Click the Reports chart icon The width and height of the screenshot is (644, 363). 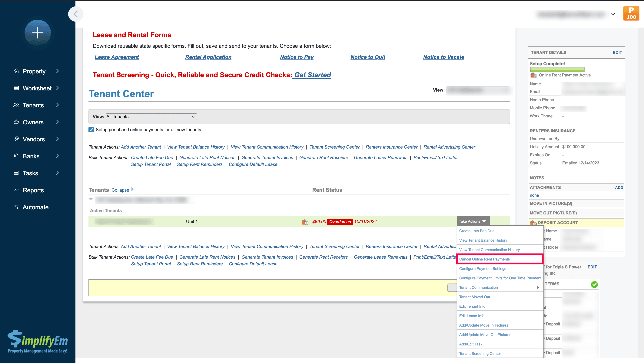[x=16, y=190]
